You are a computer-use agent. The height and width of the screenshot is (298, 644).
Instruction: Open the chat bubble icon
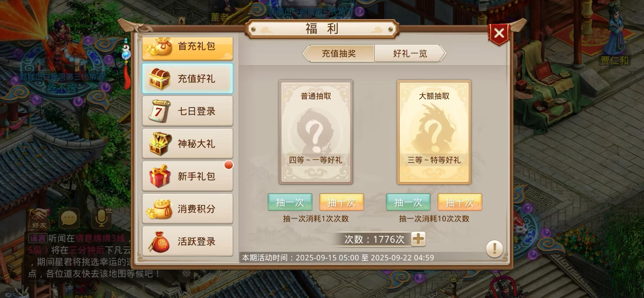click(x=69, y=218)
